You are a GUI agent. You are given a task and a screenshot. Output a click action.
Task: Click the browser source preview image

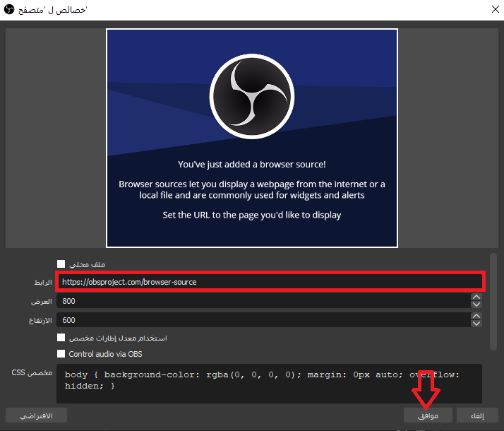pos(252,138)
